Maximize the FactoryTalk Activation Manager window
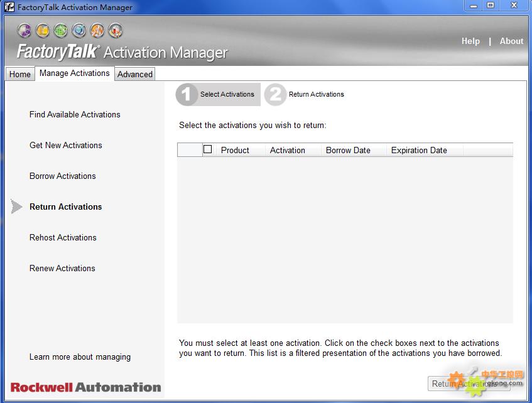This screenshot has width=532, height=403. pos(491,6)
